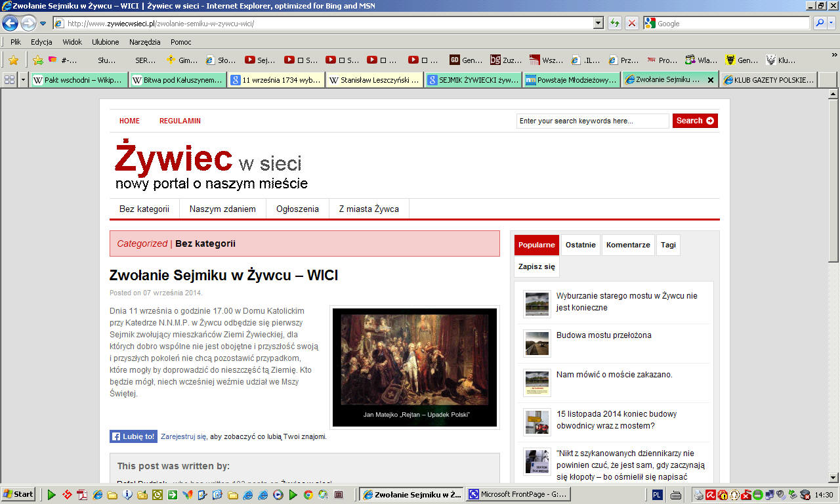This screenshot has height=504, width=840.
Task: Switch to 'Pakt wschodni – Wikip...' tab
Action: (79, 80)
